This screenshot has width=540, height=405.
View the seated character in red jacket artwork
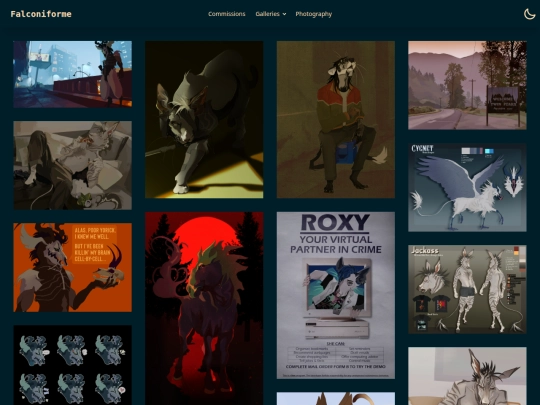pos(336,120)
